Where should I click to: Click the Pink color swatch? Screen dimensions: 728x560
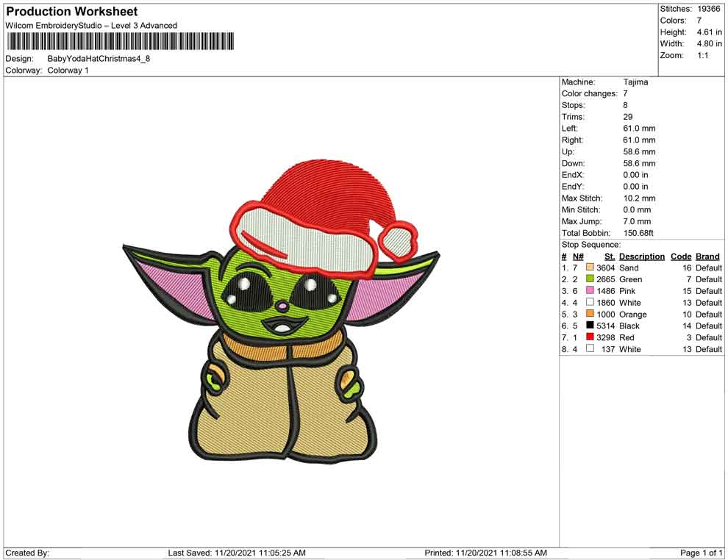[590, 290]
